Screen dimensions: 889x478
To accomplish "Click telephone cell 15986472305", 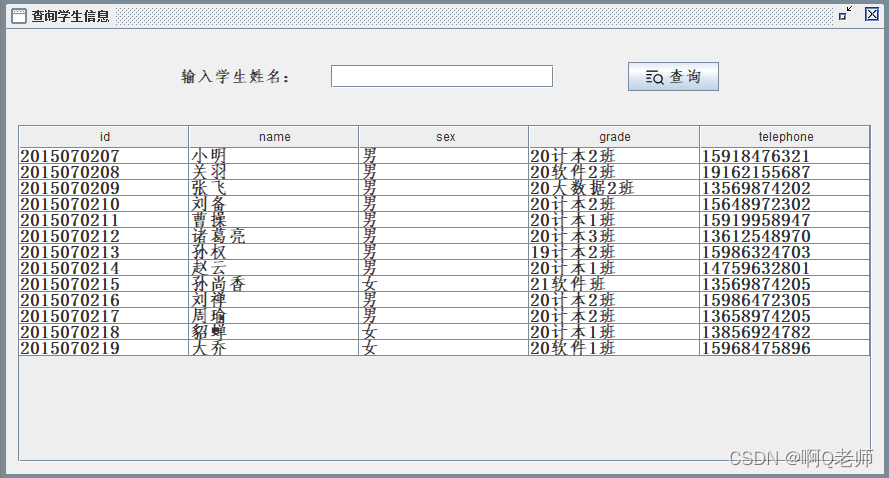I will 785,300.
